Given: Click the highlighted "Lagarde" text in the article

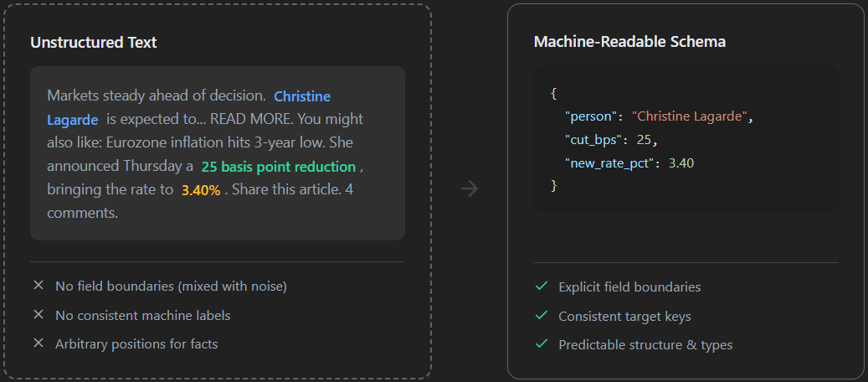Looking at the screenshot, I should click(73, 120).
